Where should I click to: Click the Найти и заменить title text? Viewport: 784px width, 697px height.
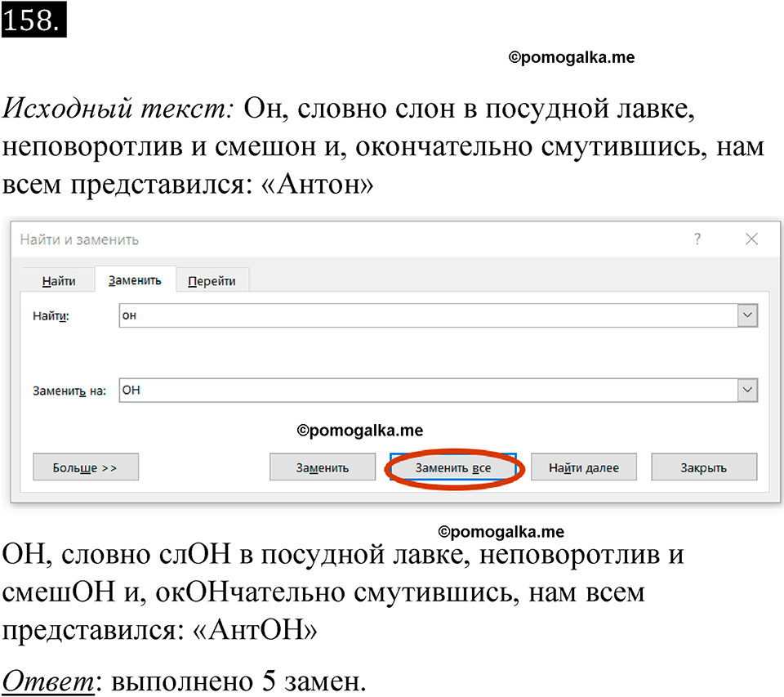point(79,239)
